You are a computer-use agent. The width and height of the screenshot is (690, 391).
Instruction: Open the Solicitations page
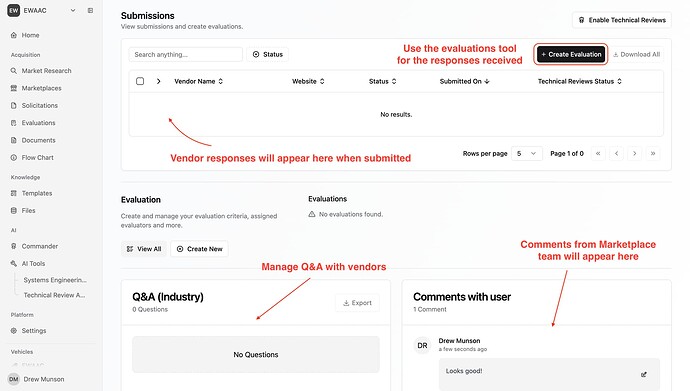tap(40, 106)
